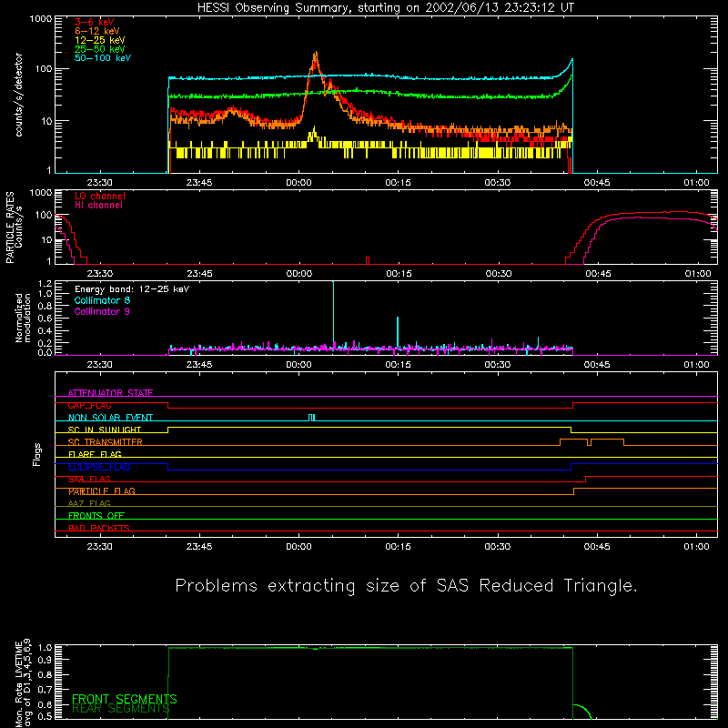Click the "SAA_FLAG" flag label
This screenshot has width=728, height=728.
[x=89, y=480]
